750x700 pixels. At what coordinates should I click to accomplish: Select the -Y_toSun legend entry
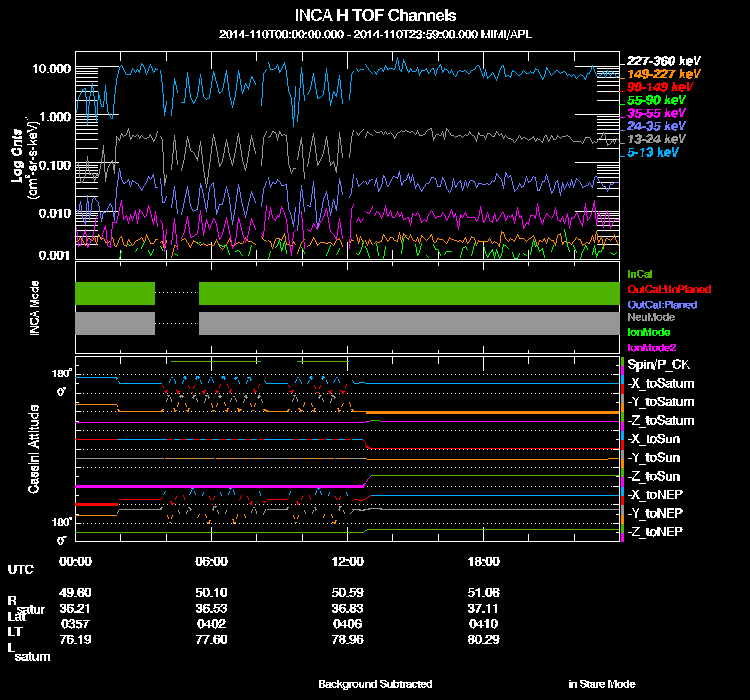click(x=655, y=458)
